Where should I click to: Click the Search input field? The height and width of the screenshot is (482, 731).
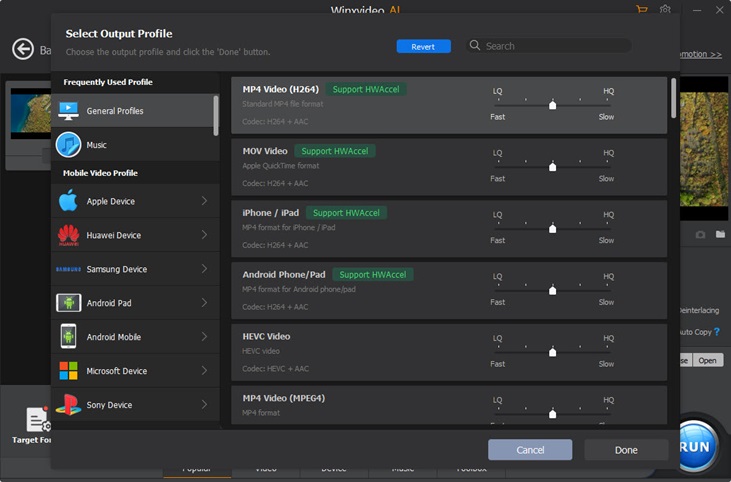point(549,46)
